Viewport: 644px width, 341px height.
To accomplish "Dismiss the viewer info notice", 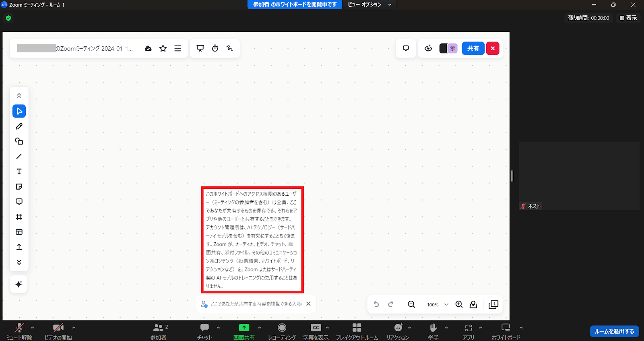I will [x=308, y=304].
